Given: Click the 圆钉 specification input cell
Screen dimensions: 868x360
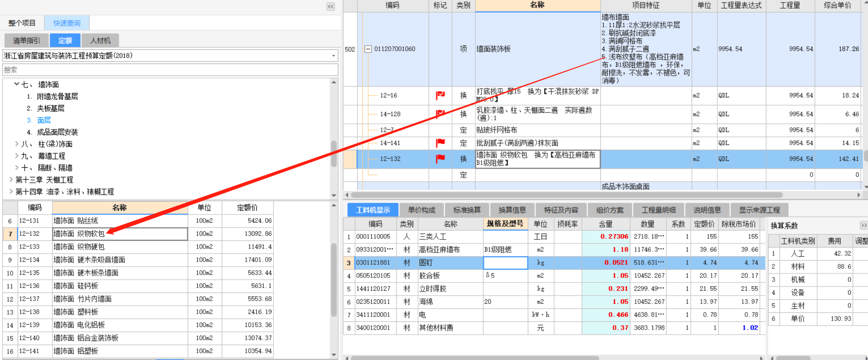Looking at the screenshot, I should tap(505, 263).
